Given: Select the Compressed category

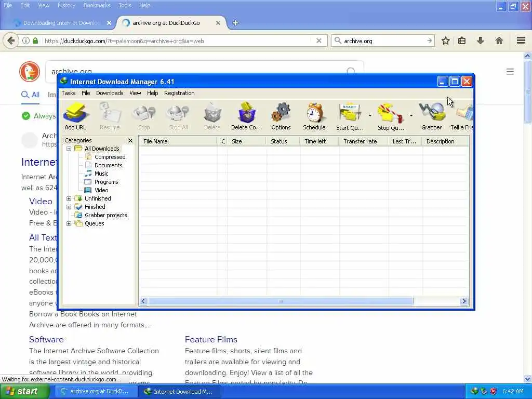Looking at the screenshot, I should click(x=110, y=157).
